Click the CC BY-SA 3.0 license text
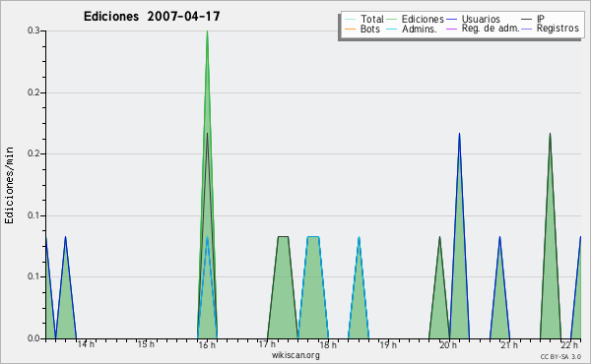Viewport: 591px width, 364px height. pos(560,356)
